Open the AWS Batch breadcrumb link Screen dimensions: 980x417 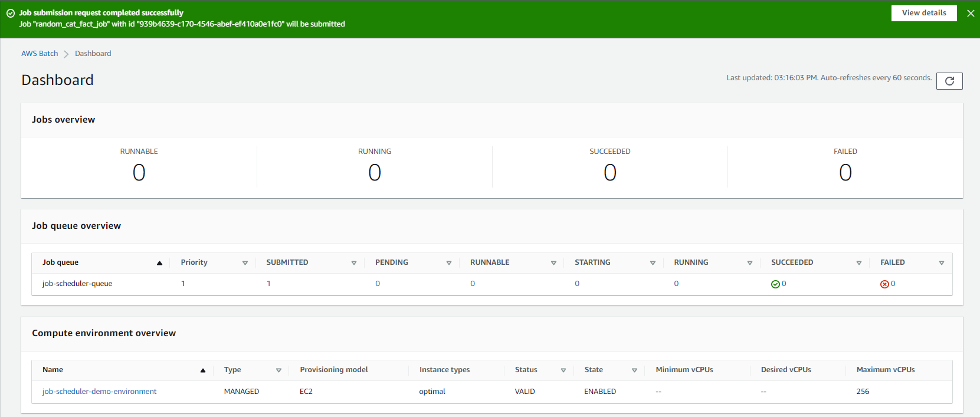pos(40,54)
